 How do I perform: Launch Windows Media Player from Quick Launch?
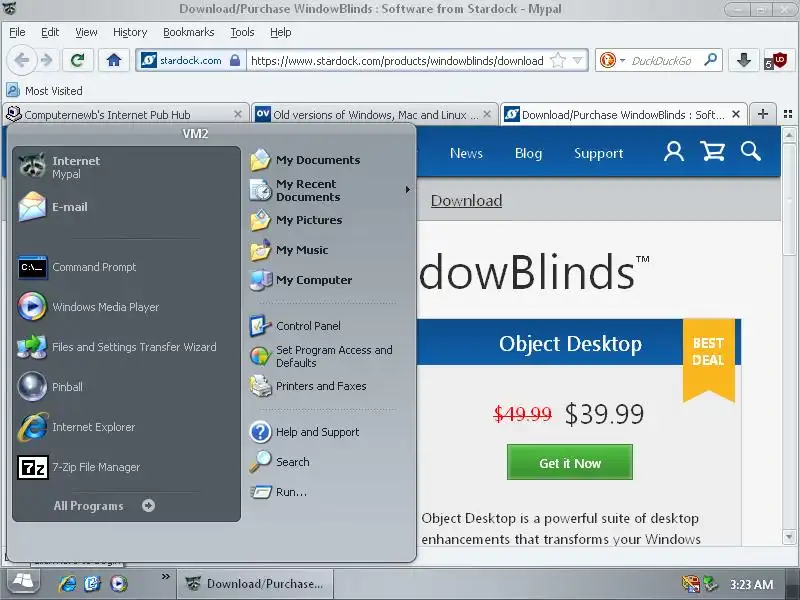119,583
